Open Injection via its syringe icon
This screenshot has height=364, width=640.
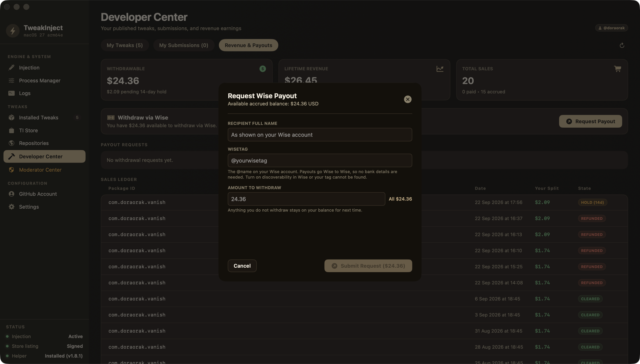point(11,68)
